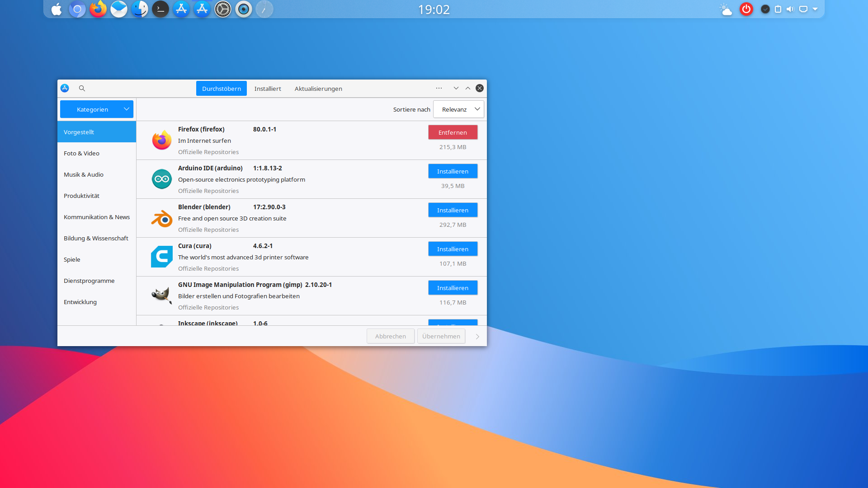
Task: Click the 80.0.1-1 Firefox version text
Action: coord(264,129)
